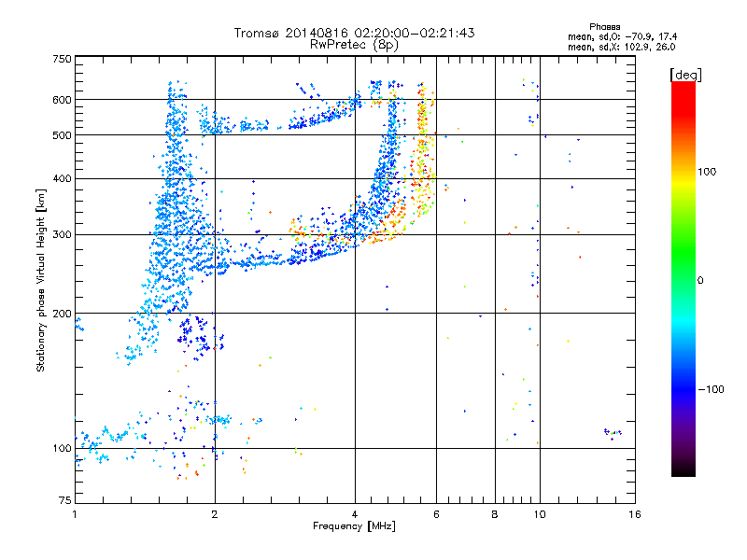
Task: Click the y-axis tick label '750'
Action: [x=62, y=59]
